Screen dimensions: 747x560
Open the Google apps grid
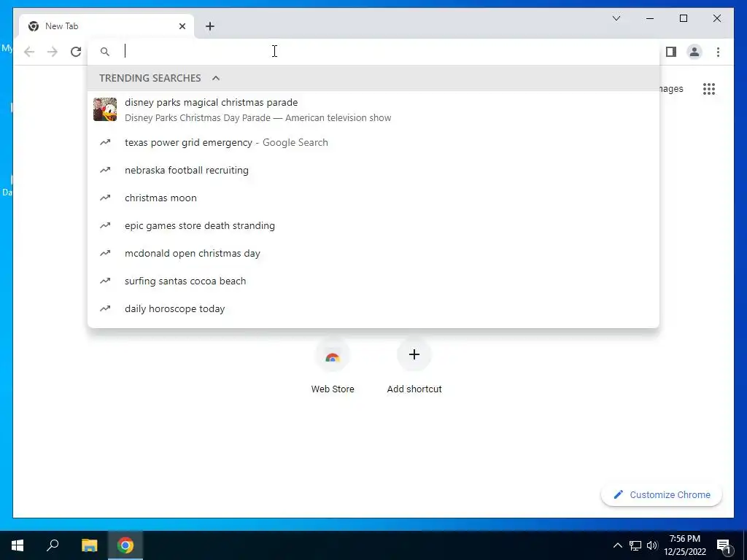coord(709,89)
